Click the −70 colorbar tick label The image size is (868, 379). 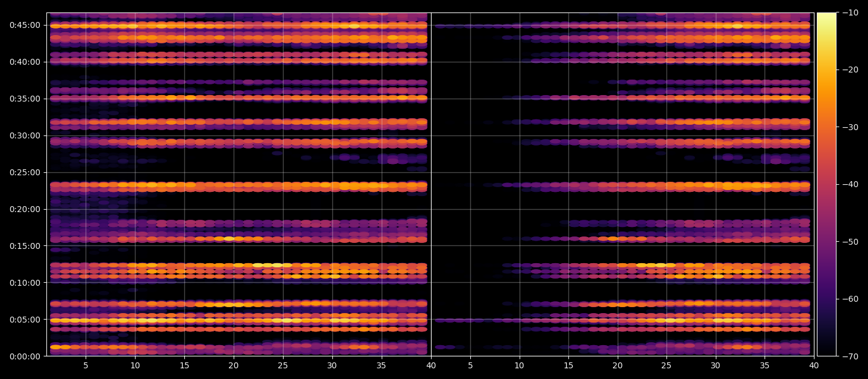[850, 356]
